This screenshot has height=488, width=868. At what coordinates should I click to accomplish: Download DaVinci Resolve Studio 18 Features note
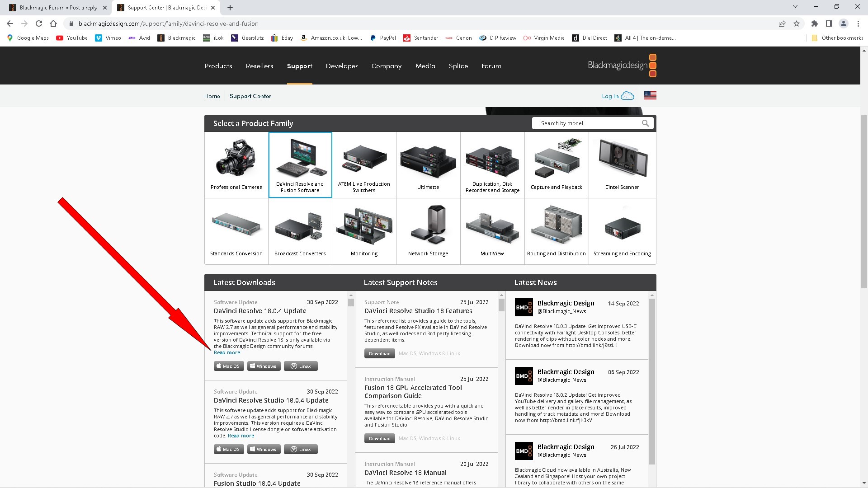coord(380,353)
